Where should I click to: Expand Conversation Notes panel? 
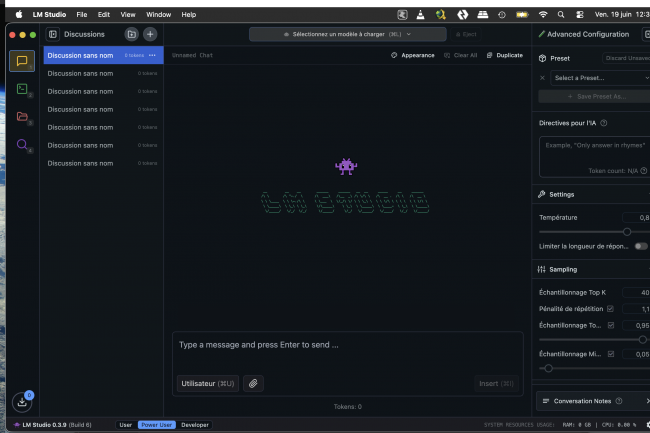coord(594,401)
